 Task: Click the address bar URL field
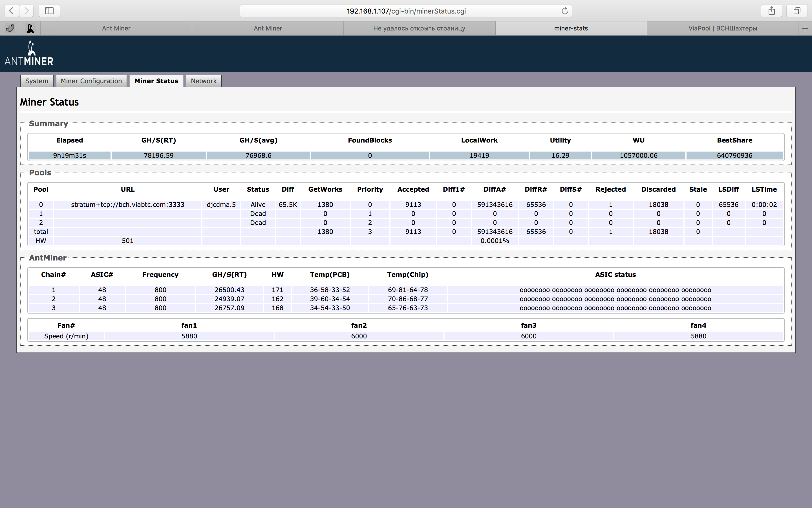(406, 11)
